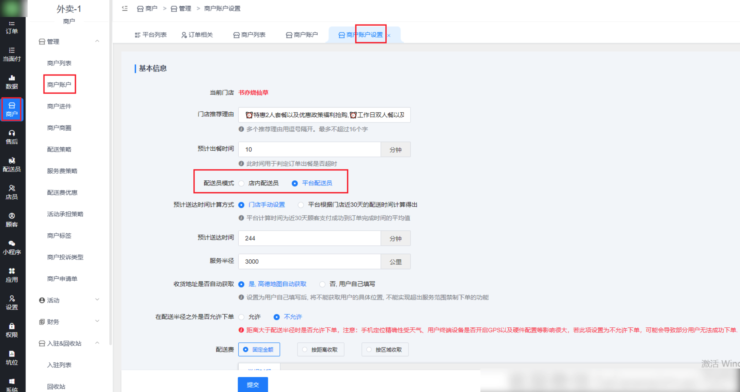This screenshot has height=392, width=740.
Task: Open 配送费优惠 in the side menu
Action: click(x=62, y=192)
